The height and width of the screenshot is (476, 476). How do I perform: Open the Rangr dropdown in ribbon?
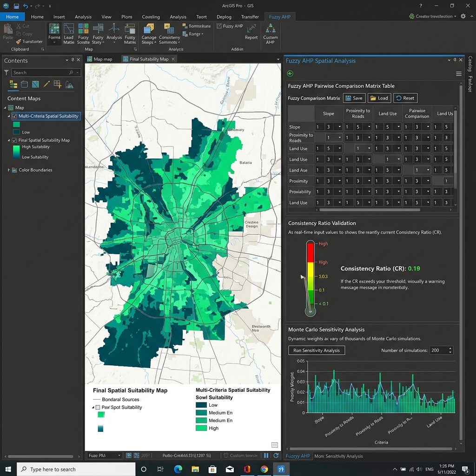point(193,34)
